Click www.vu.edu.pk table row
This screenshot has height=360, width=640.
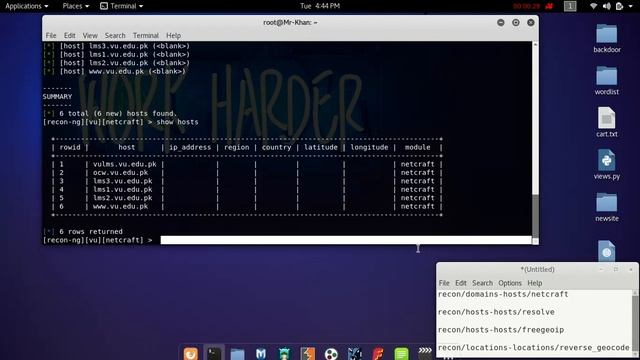(x=120, y=207)
